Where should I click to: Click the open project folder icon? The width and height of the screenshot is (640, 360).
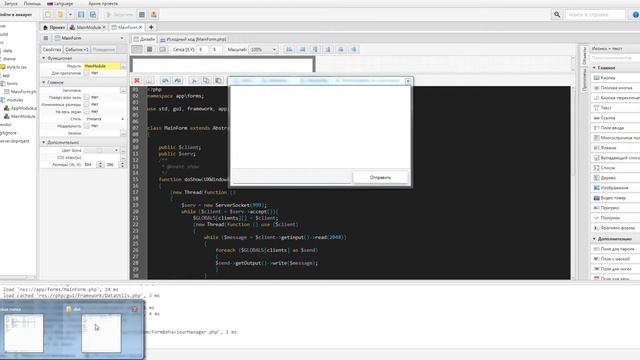coord(60,15)
